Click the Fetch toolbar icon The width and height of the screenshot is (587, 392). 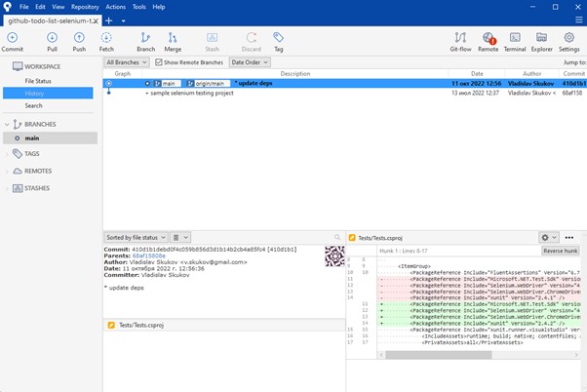(106, 38)
